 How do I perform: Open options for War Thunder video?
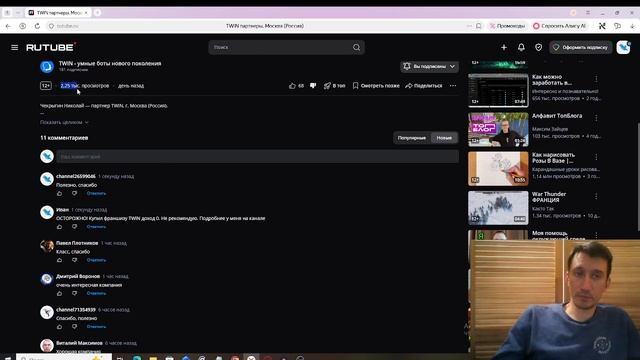coord(596,196)
